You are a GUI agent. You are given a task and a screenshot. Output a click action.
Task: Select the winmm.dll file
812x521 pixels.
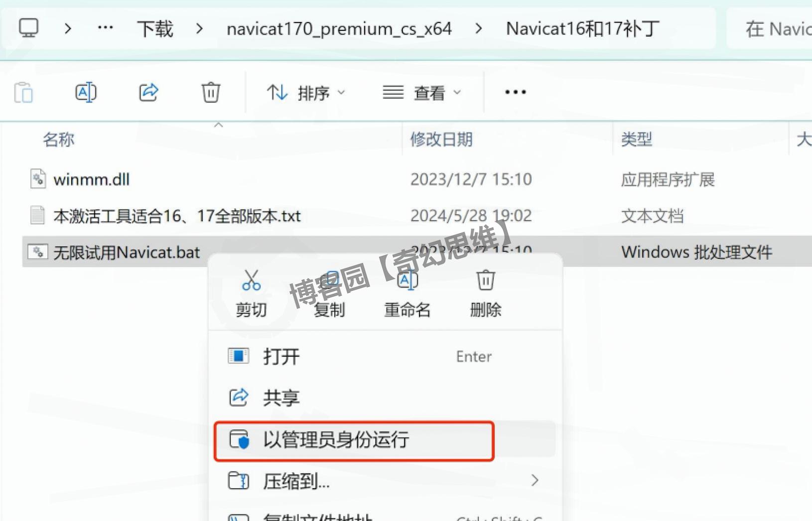coord(91,179)
